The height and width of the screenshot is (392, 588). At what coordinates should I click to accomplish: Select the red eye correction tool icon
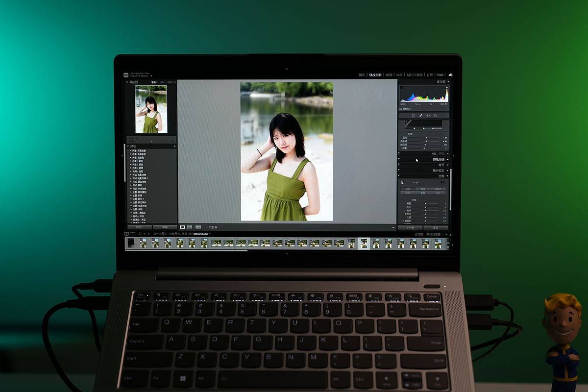(428, 116)
